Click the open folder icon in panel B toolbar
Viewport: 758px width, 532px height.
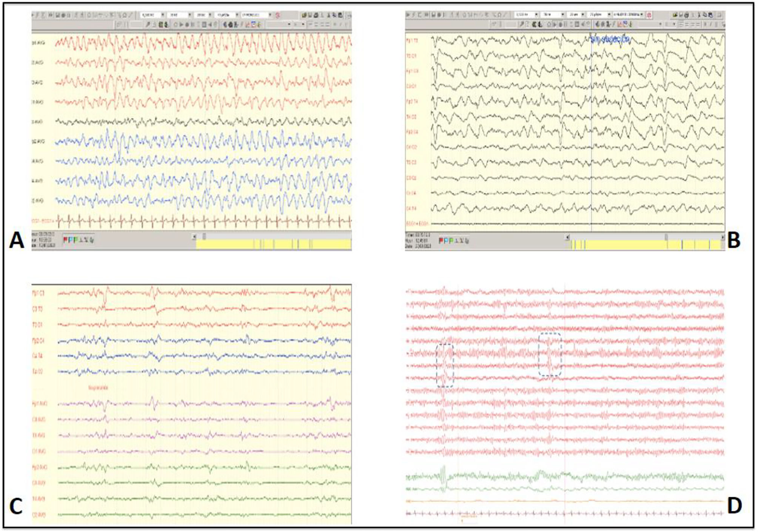click(x=675, y=15)
